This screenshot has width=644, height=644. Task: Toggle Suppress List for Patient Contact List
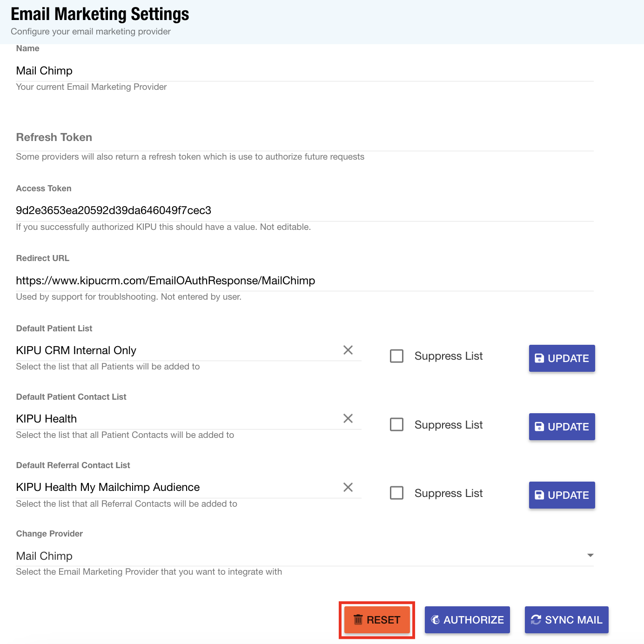[396, 424]
